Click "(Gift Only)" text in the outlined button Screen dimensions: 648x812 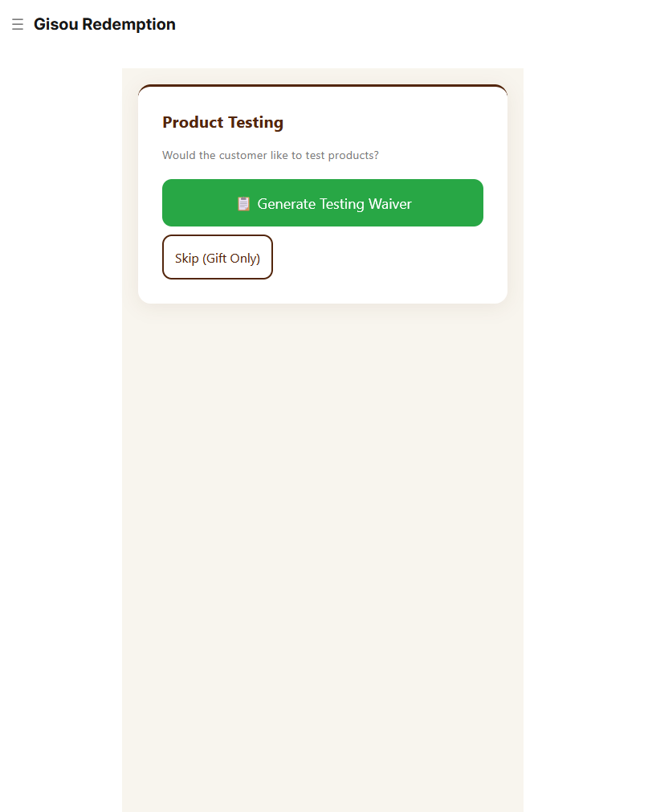231,259
